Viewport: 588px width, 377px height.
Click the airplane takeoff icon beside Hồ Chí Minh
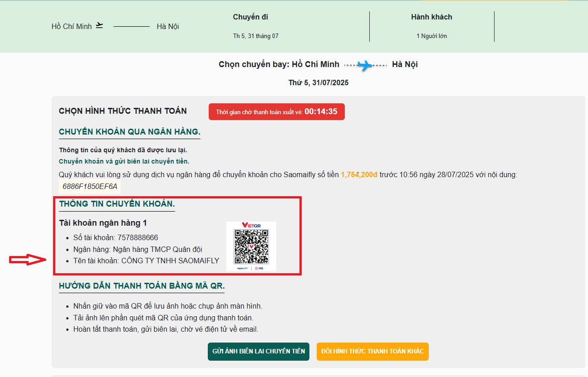click(100, 26)
